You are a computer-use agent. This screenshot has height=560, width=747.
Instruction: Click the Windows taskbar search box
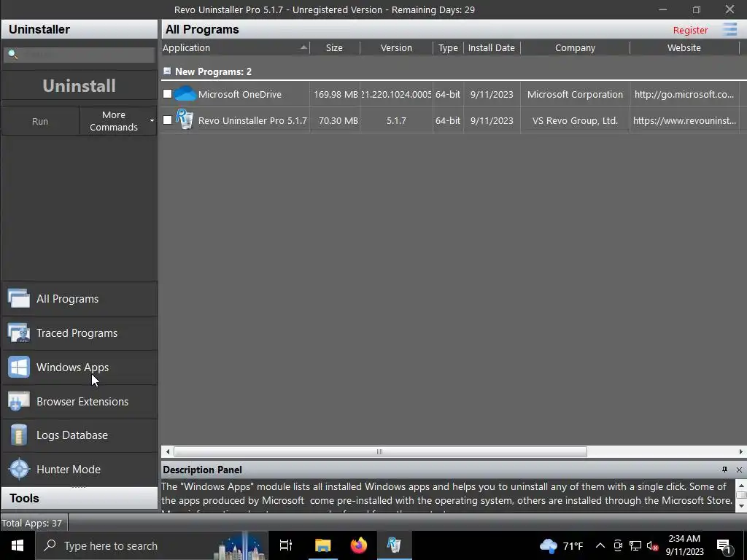click(x=152, y=545)
